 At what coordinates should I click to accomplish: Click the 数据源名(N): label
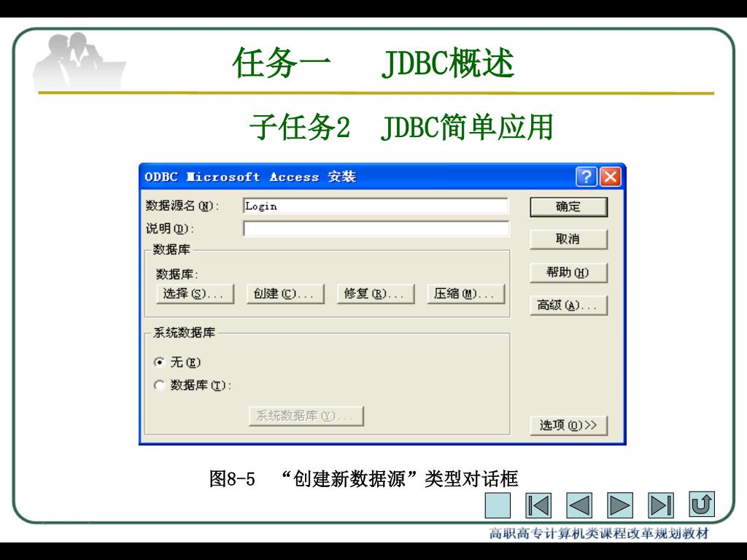(x=182, y=206)
